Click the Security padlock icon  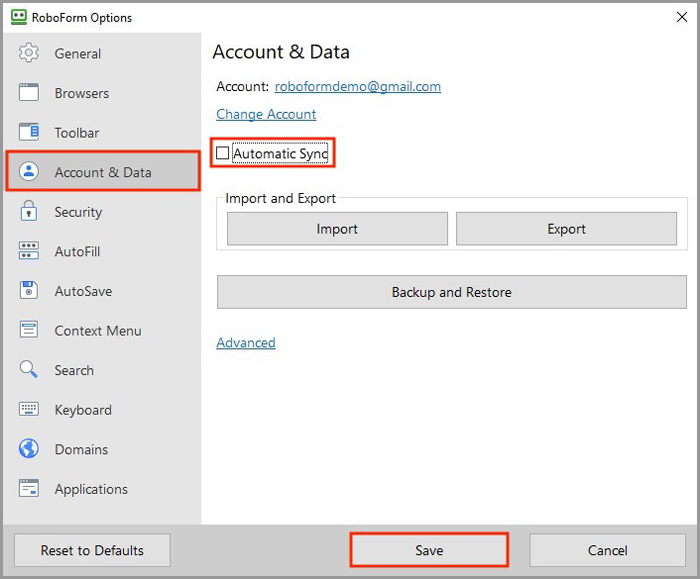coord(29,211)
